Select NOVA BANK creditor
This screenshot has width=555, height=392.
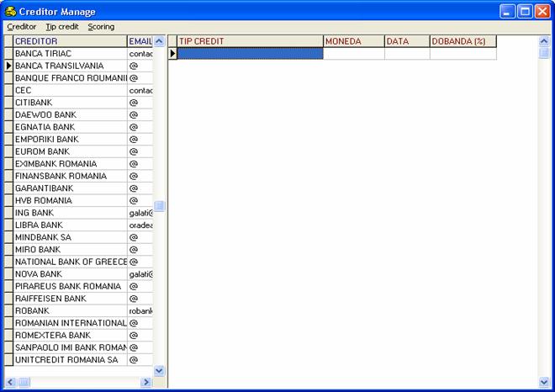pyautogui.click(x=70, y=274)
